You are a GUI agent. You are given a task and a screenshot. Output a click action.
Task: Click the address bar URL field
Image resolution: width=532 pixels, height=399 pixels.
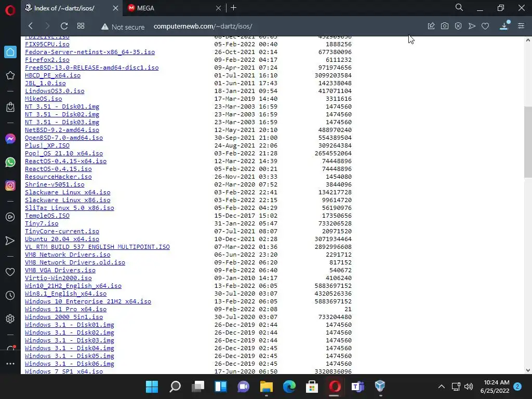pyautogui.click(x=203, y=26)
